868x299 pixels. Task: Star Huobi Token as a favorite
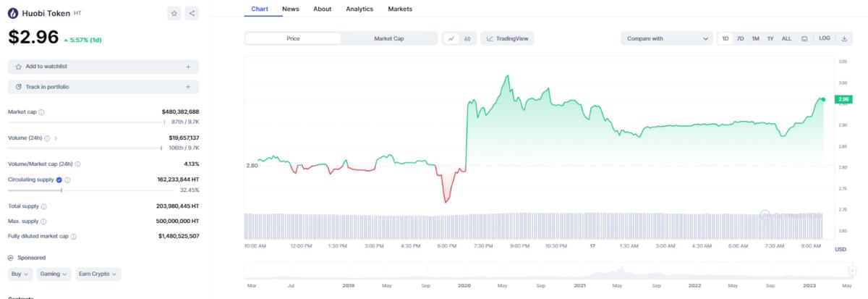point(174,13)
